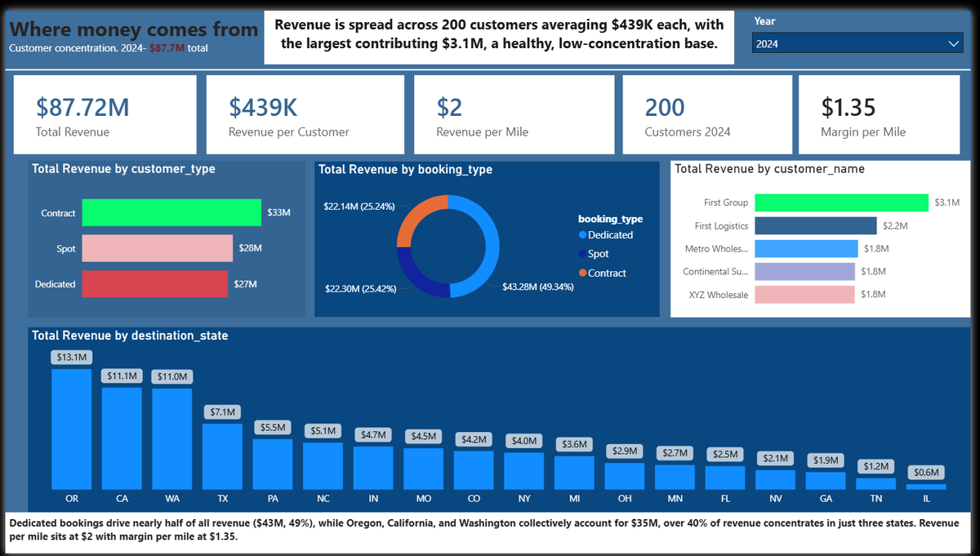The image size is (980, 556).
Task: Select the Revenue per Customer $439K card
Action: point(305,115)
